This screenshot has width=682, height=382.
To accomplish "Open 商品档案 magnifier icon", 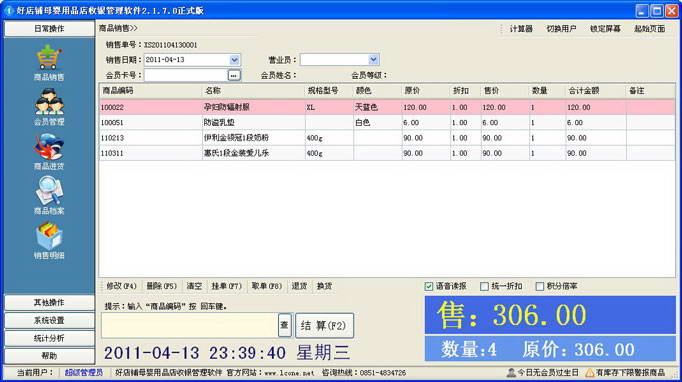I will click(x=49, y=191).
